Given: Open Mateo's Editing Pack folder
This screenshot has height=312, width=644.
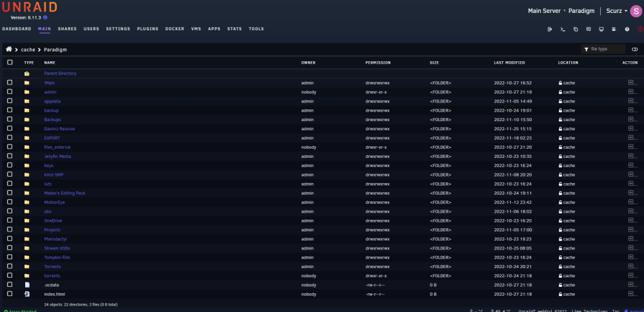Looking at the screenshot, I should [64, 193].
